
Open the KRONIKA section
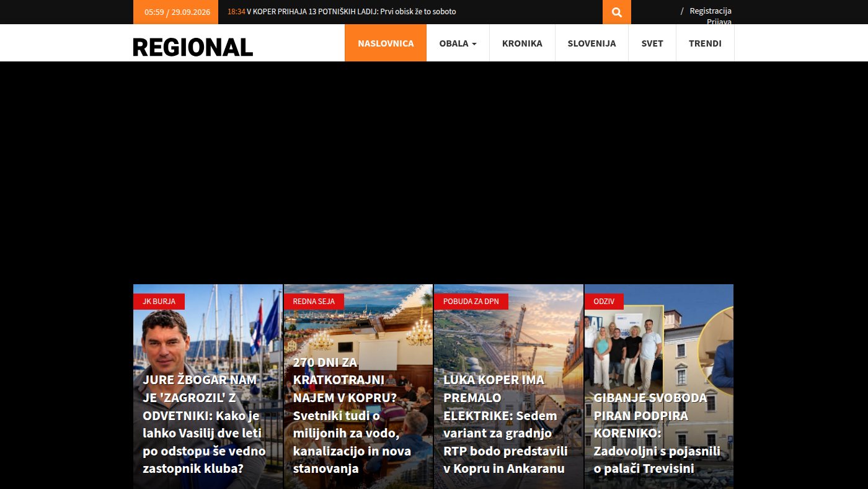tap(522, 43)
